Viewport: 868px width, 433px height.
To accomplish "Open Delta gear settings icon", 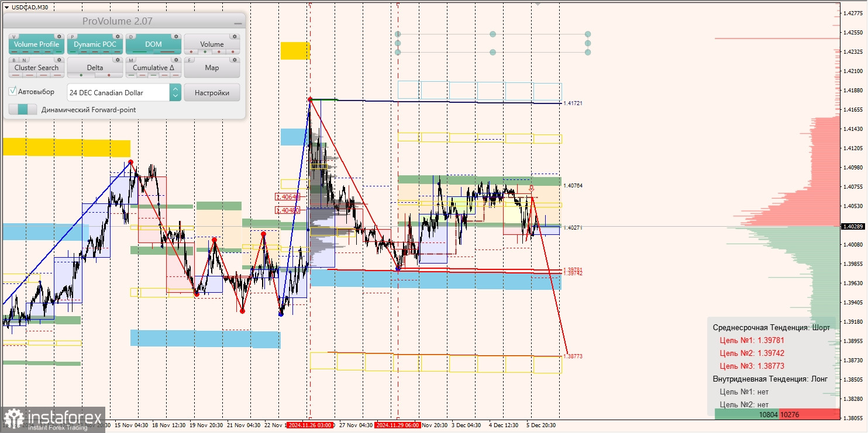I will 118,60.
